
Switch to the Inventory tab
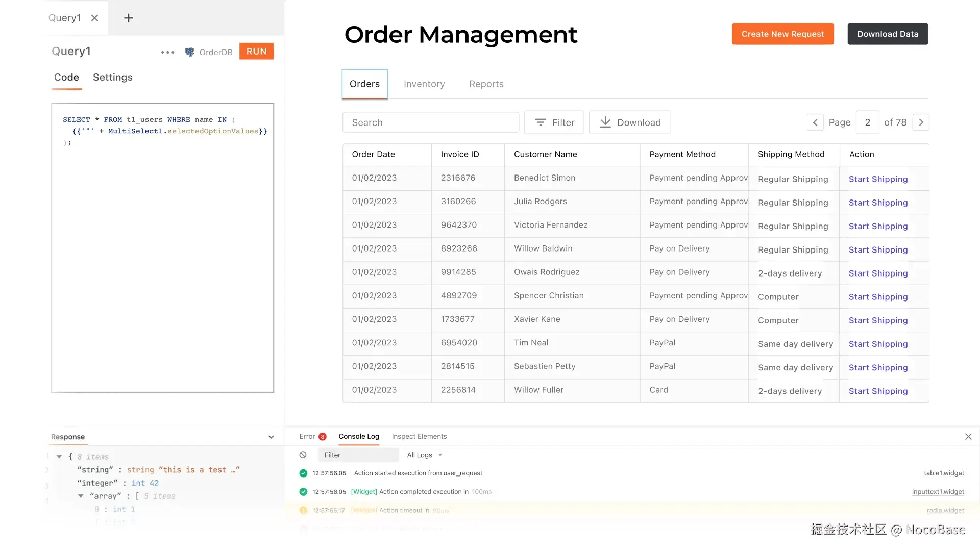424,84
